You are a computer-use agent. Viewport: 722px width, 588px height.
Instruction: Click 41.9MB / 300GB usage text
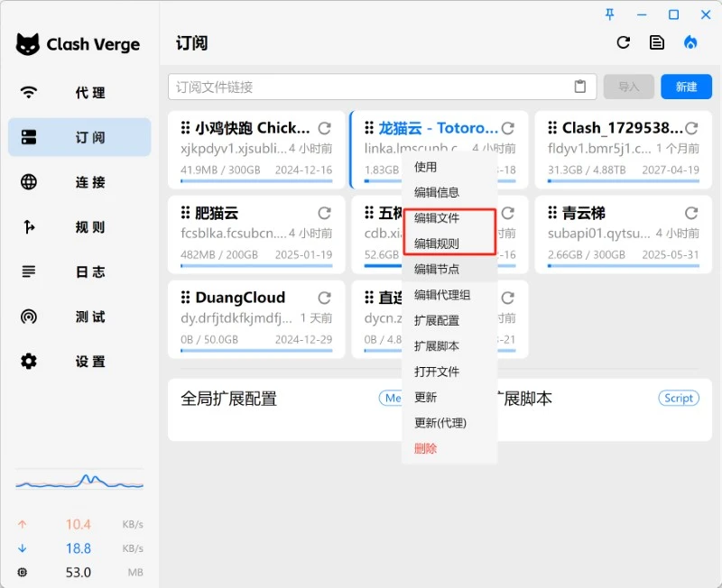tap(220, 170)
